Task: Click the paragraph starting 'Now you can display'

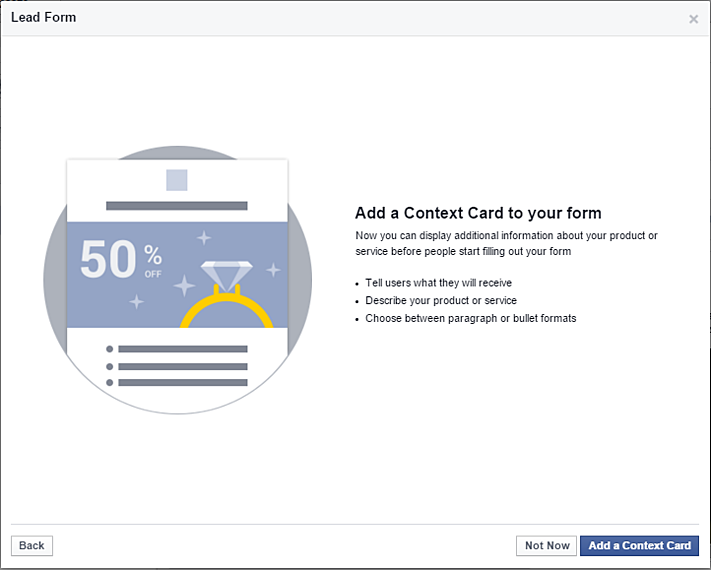Action: tap(506, 243)
